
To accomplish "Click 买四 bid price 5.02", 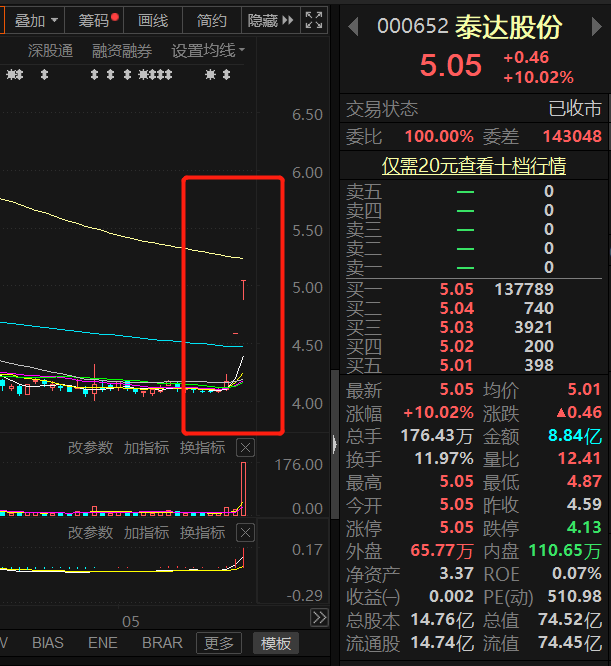I will [x=456, y=346].
